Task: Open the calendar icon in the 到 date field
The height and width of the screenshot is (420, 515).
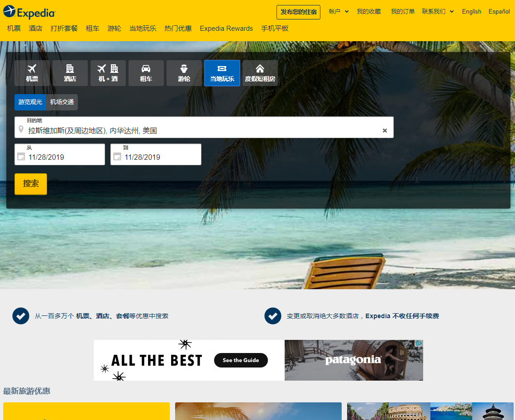Action: (x=118, y=157)
